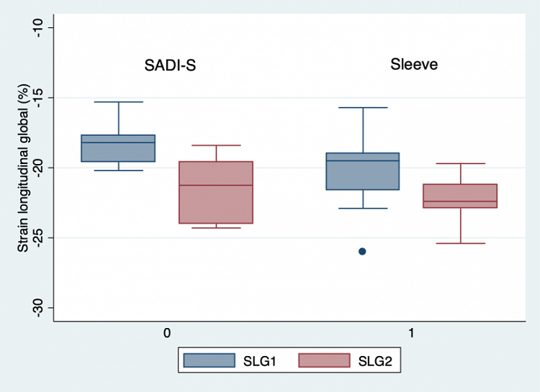Click the -10 y-axis tick label

[39, 27]
